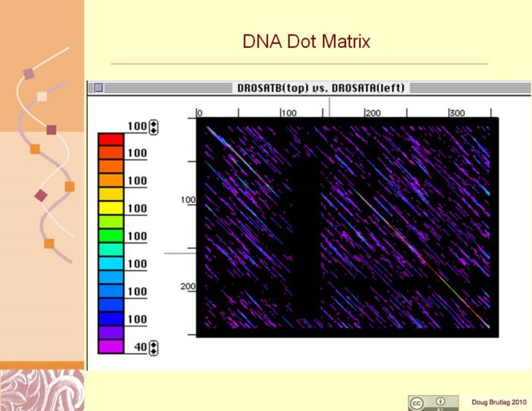Click the Creative Commons license badge

pos(433,403)
